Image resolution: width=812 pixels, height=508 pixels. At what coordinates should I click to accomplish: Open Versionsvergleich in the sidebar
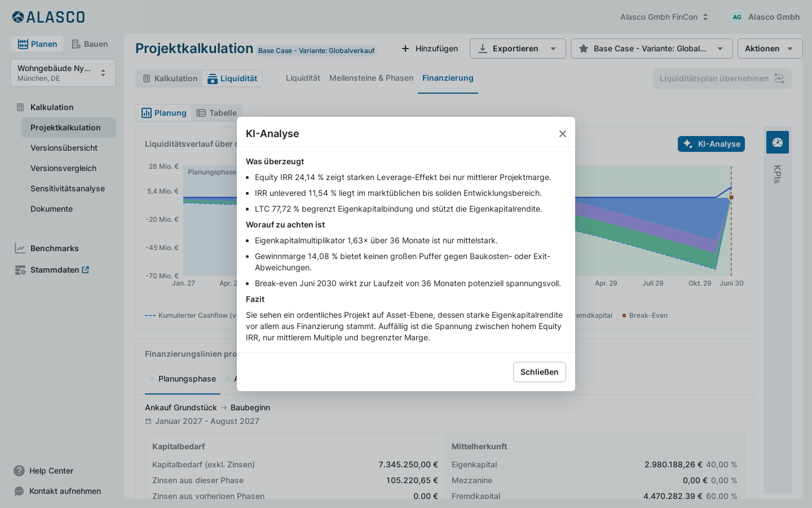click(69, 168)
